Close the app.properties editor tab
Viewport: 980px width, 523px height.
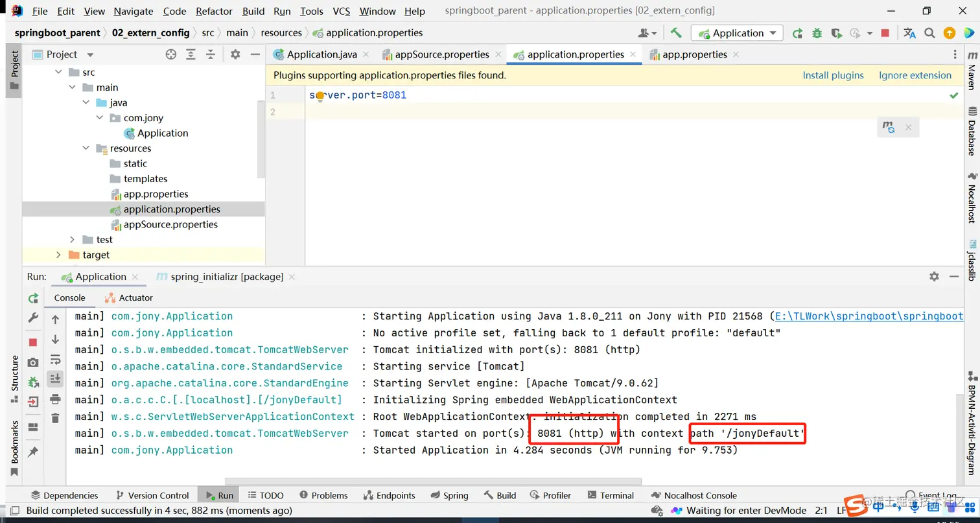coord(735,55)
